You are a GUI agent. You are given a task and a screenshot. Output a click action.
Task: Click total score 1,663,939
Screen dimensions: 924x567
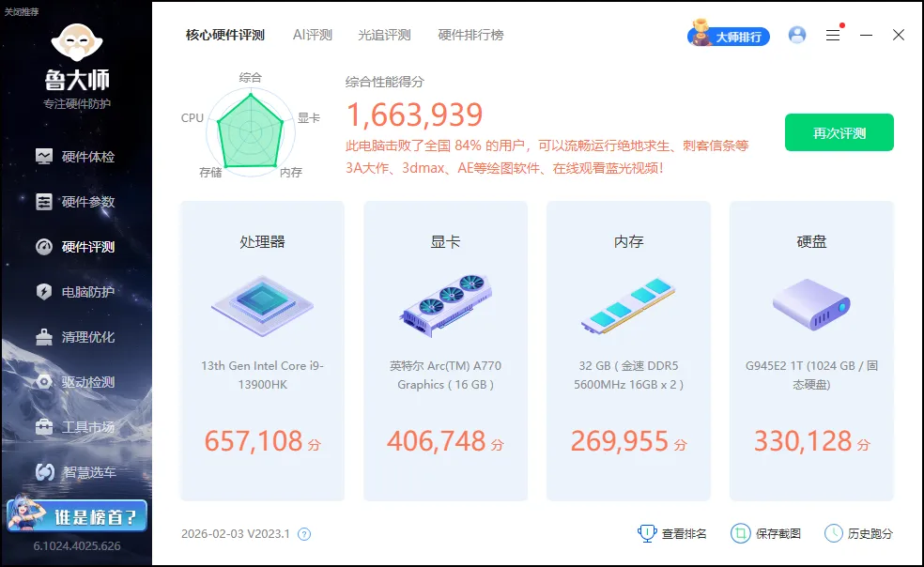point(415,115)
